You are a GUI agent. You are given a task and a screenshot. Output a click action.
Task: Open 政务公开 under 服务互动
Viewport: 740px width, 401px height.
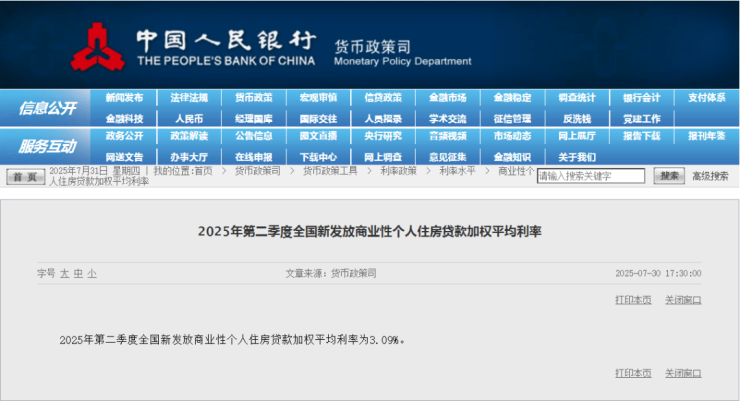[x=124, y=136]
